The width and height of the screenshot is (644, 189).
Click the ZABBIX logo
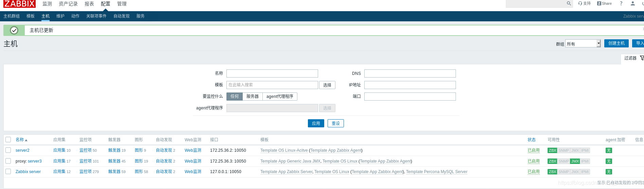point(19,4)
